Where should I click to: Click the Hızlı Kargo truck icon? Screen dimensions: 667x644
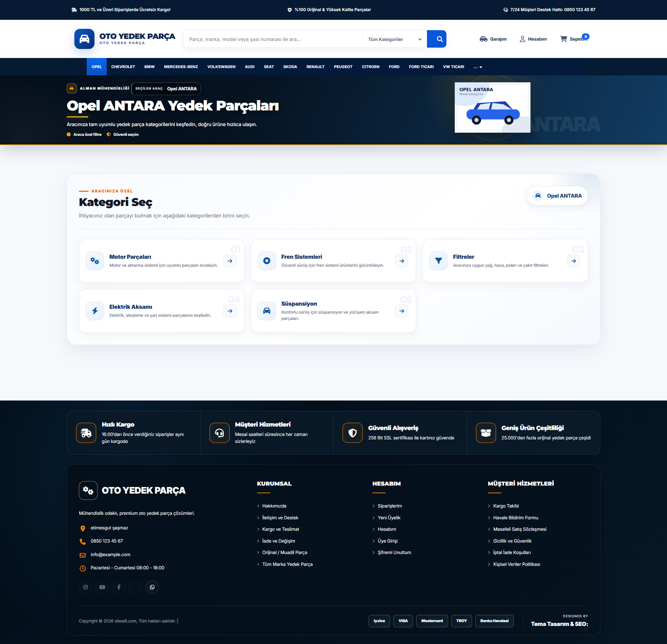86,433
